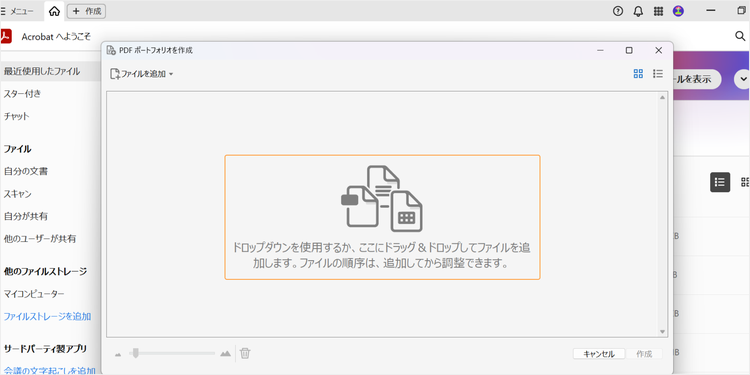Open the apps grid icon
This screenshot has width=750, height=375.
click(x=658, y=11)
